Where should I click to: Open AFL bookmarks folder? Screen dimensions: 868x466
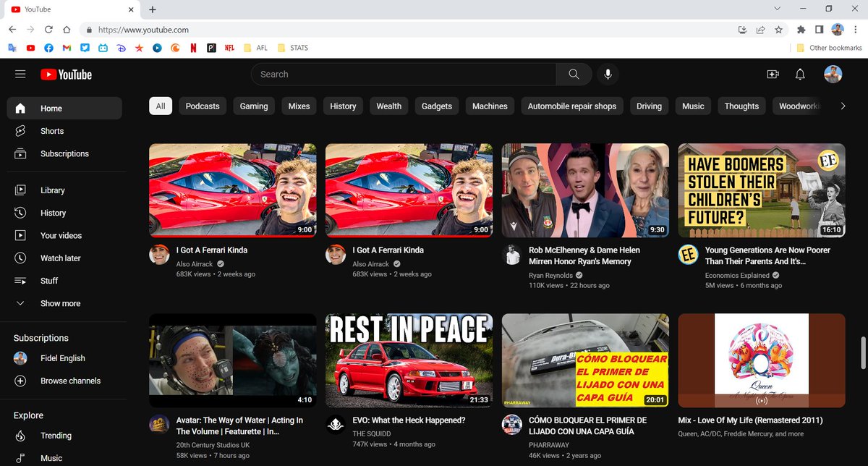[x=256, y=48]
